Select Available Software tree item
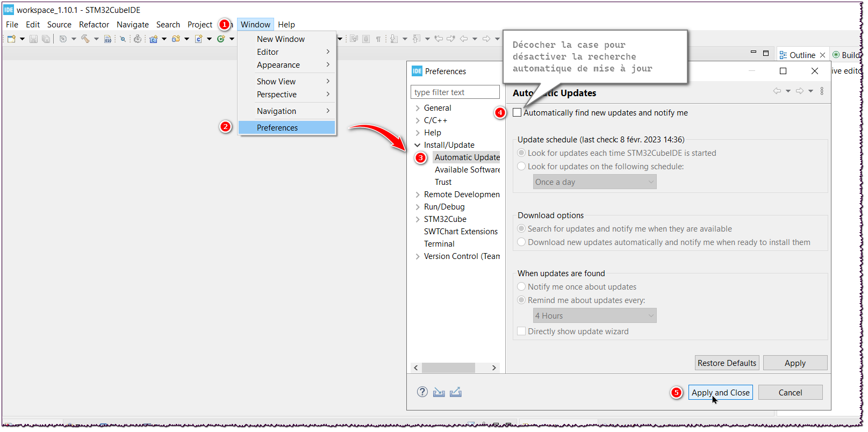The width and height of the screenshot is (868, 432). (467, 170)
